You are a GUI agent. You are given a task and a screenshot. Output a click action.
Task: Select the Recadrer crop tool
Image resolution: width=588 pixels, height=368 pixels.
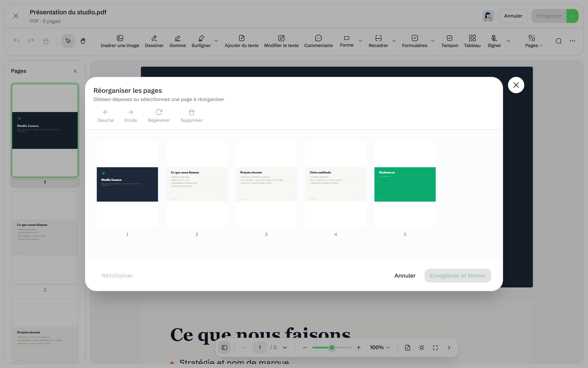coord(378,41)
